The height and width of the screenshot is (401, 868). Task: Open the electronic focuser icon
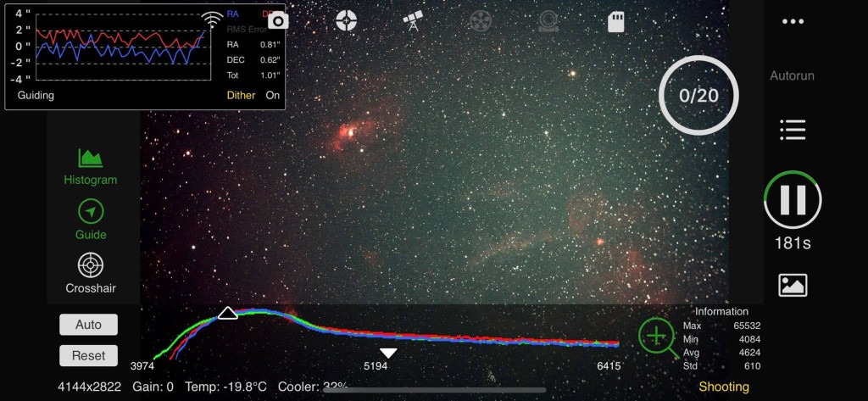tap(548, 21)
